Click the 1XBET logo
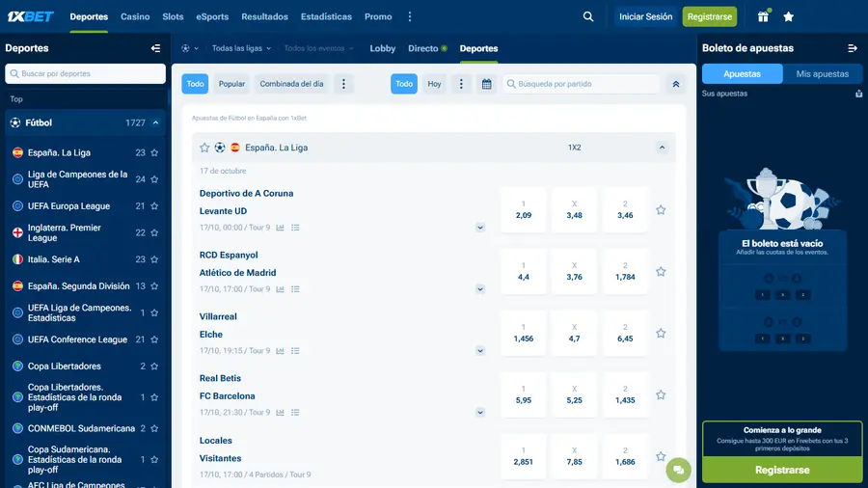Screen dimensions: 868x488 pyautogui.click(x=31, y=16)
